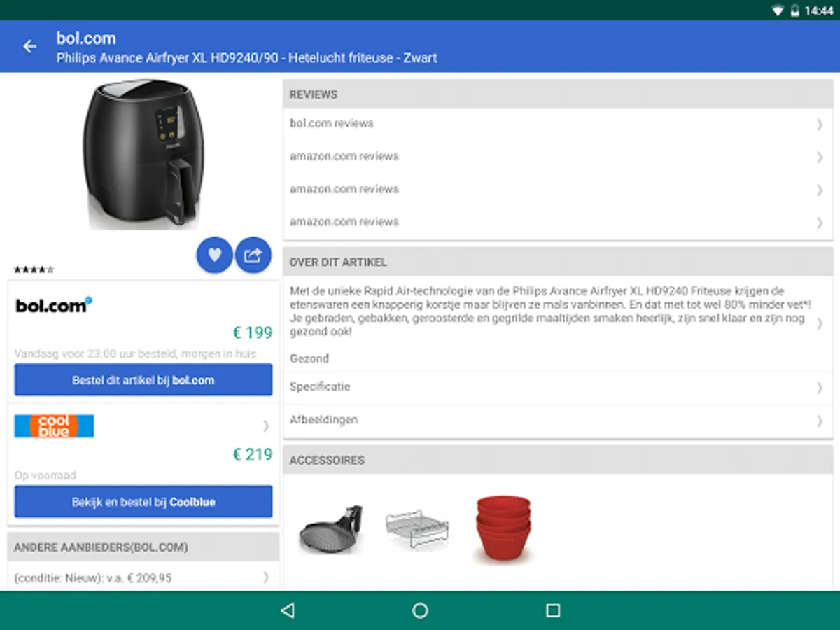Screen dimensions: 840x630
Task: Open the red baking cups accessory
Action: click(x=503, y=528)
